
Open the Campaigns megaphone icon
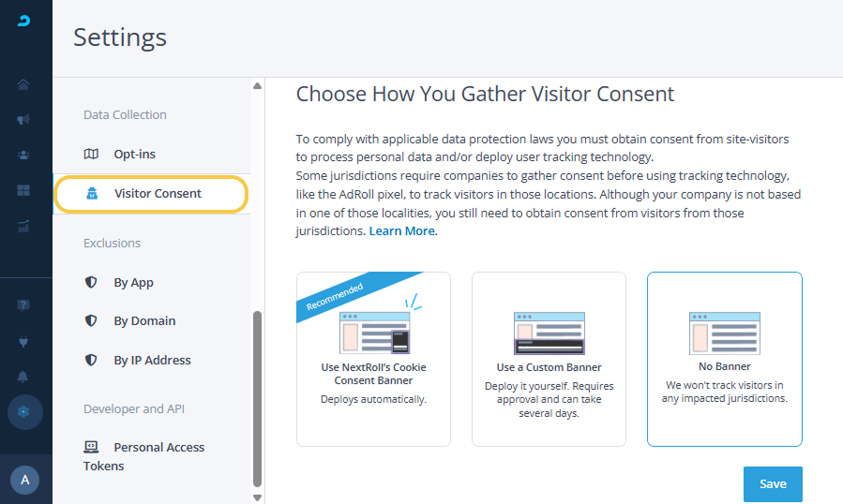pos(24,120)
